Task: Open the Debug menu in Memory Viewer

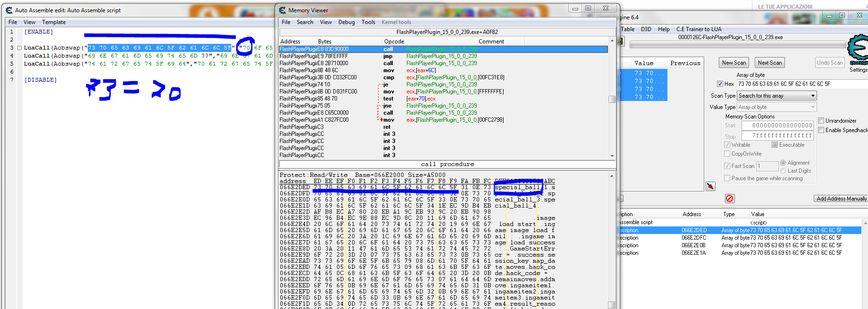Action: pos(346,22)
